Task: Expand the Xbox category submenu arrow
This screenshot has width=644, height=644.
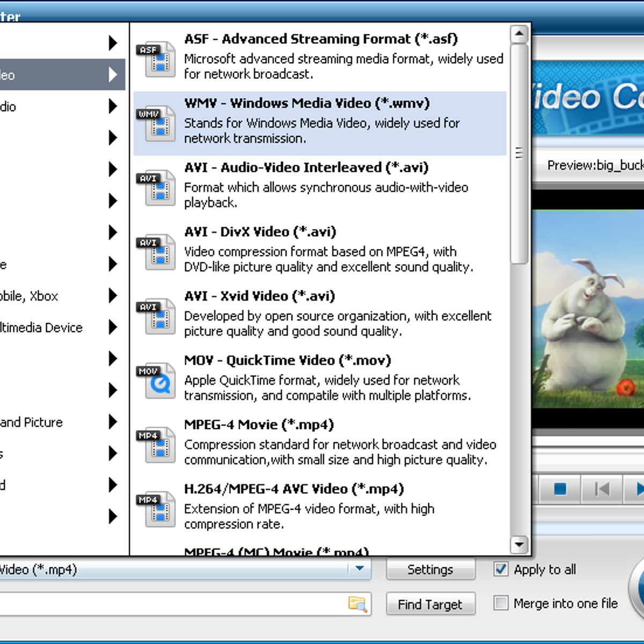Action: point(113,296)
